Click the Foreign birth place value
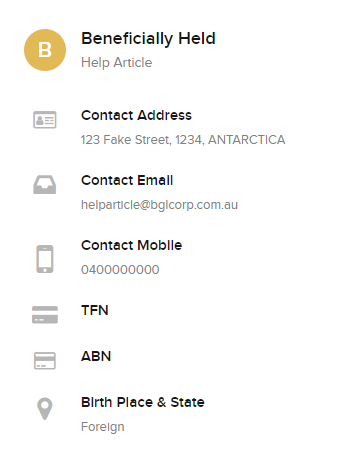362x462 pixels. pos(103,427)
